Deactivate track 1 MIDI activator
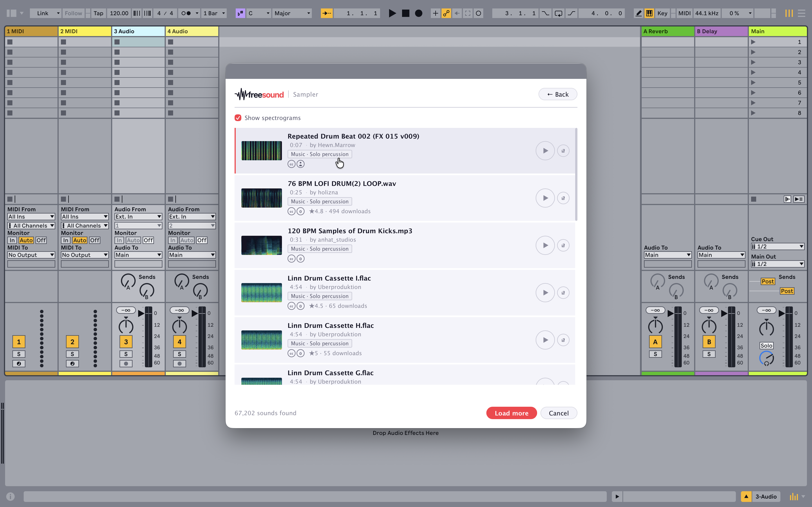The image size is (812, 507). pos(19,342)
